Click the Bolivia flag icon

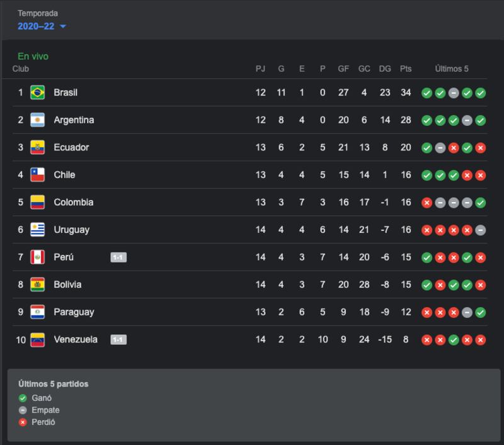click(x=37, y=284)
